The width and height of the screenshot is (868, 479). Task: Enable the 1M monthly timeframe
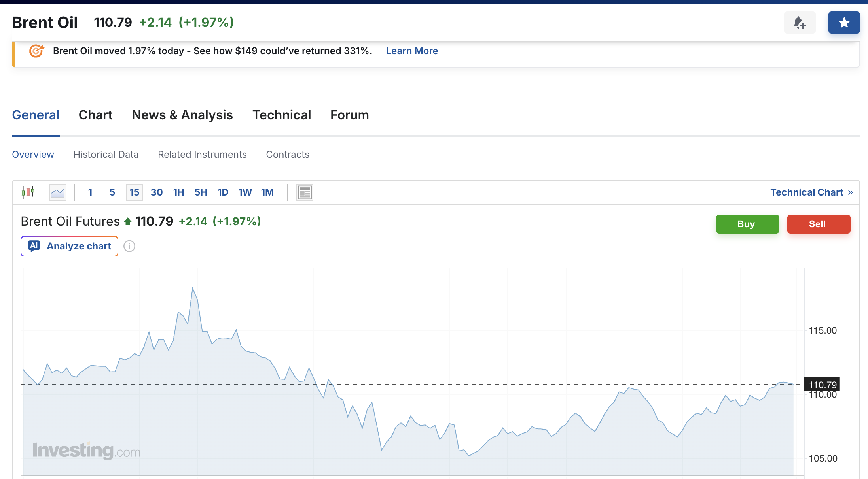(267, 192)
